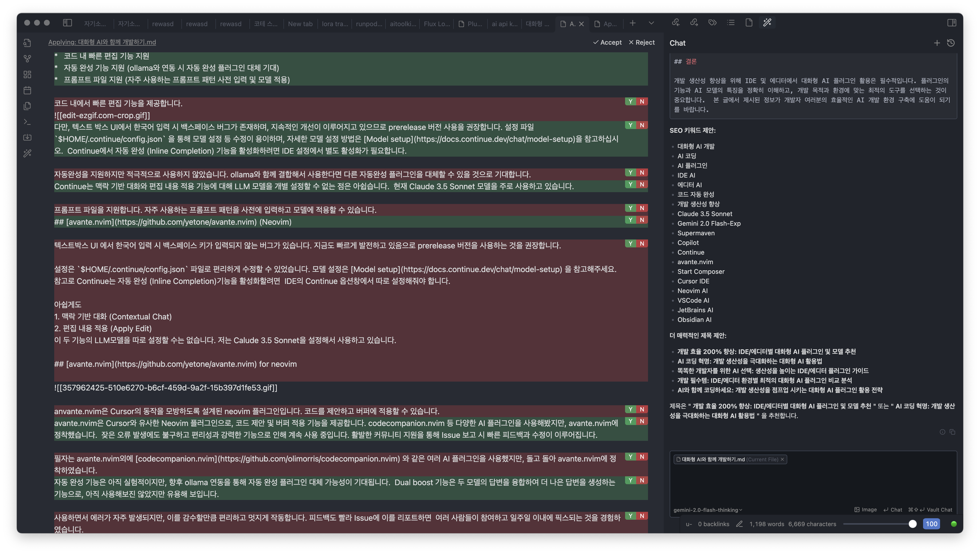Screen dimensions: 980x554
Task: Open the tags panel icon
Action: (712, 23)
